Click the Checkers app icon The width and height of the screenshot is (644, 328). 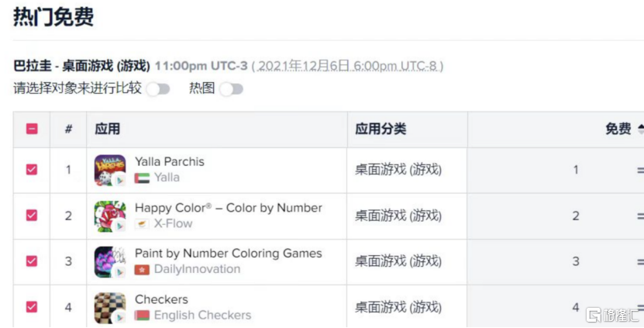pyautogui.click(x=109, y=307)
